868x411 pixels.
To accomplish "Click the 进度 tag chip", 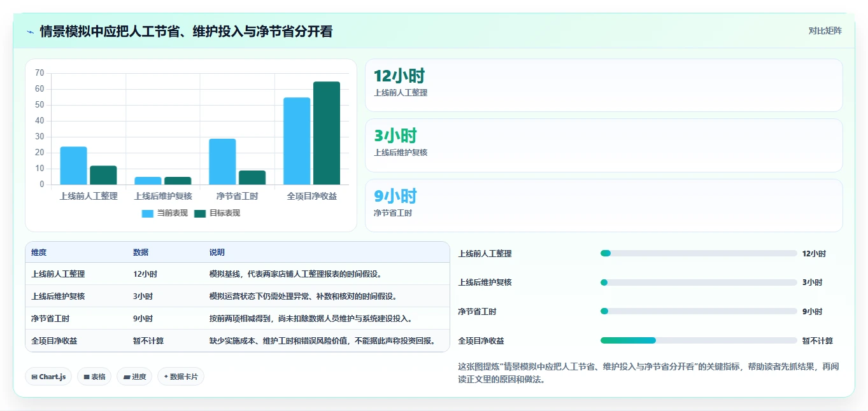I will click(x=134, y=377).
